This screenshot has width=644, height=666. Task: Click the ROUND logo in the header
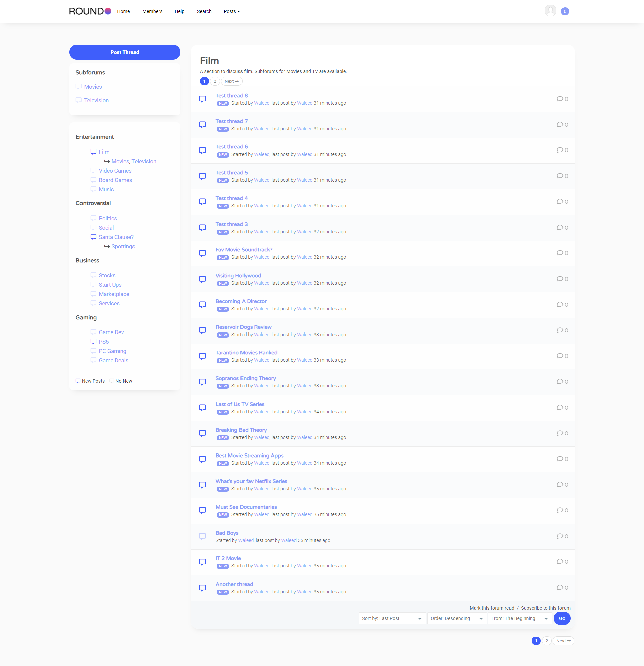pyautogui.click(x=90, y=11)
